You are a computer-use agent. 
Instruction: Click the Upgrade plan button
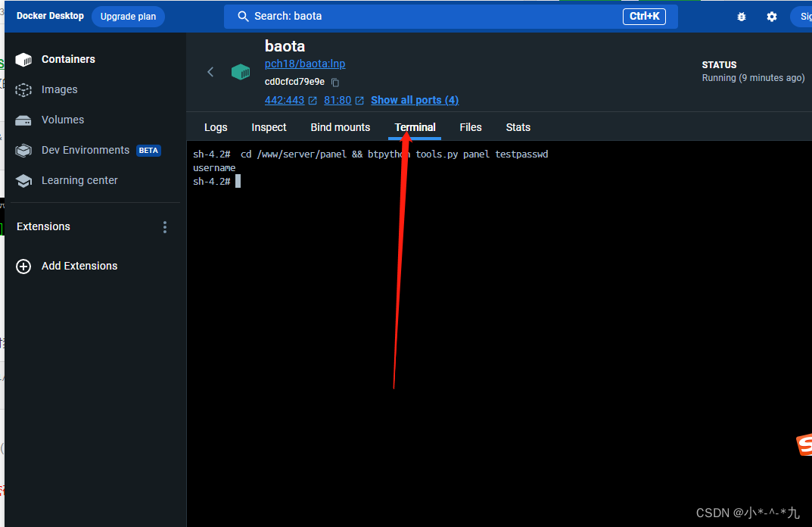point(128,17)
